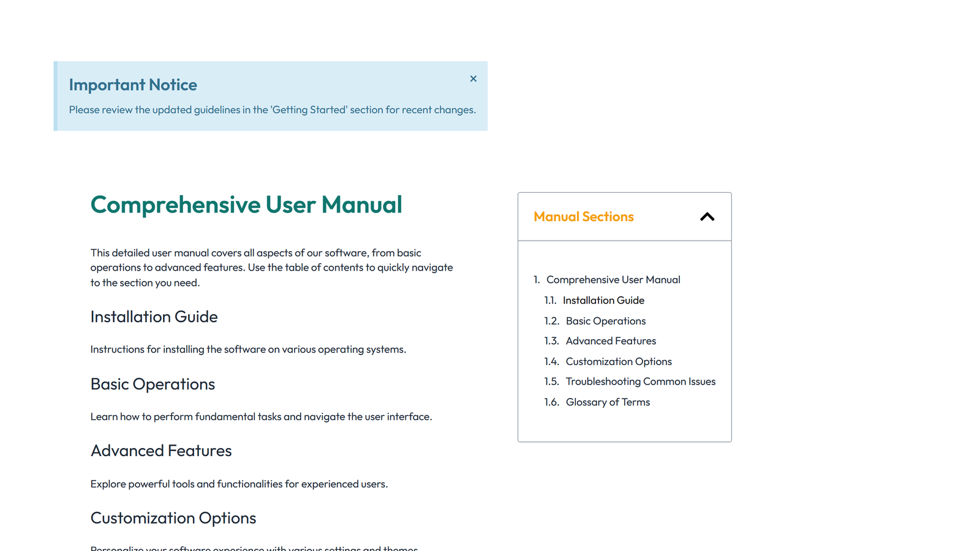980x551 pixels.
Task: Select the Advanced Features heading
Action: point(161,451)
